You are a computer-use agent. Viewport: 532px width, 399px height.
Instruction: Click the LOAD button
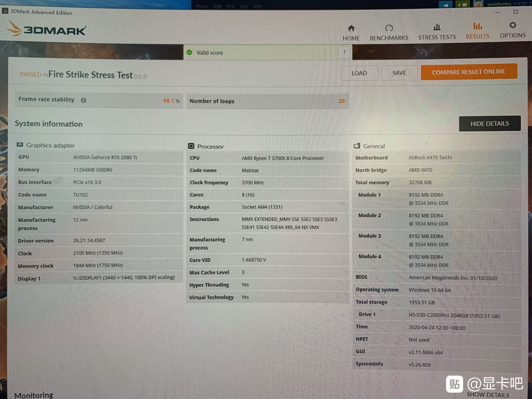tap(359, 73)
